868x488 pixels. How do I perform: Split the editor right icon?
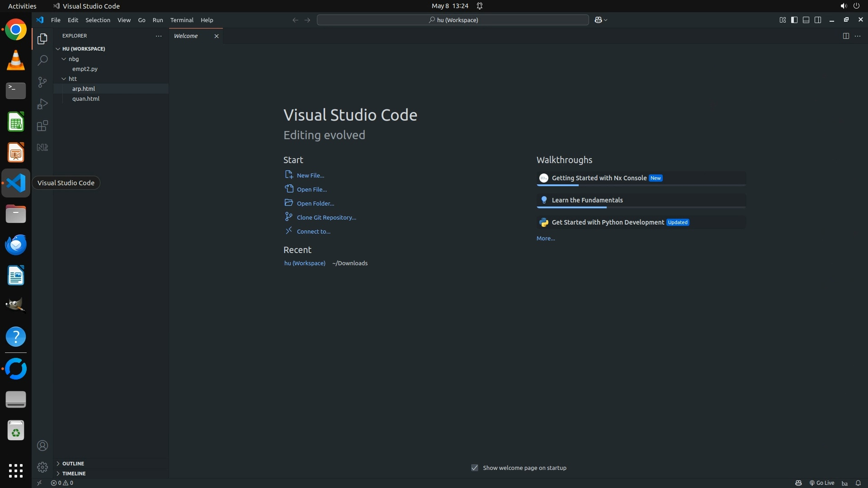[845, 36]
